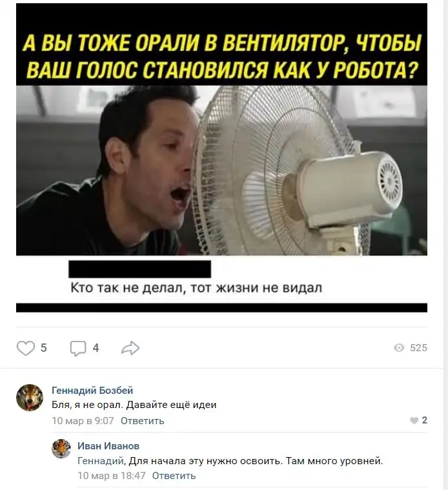Like Геннадий Бозбей's comment heart
Image resolution: width=448 pixels, height=490 pixels.
point(414,421)
